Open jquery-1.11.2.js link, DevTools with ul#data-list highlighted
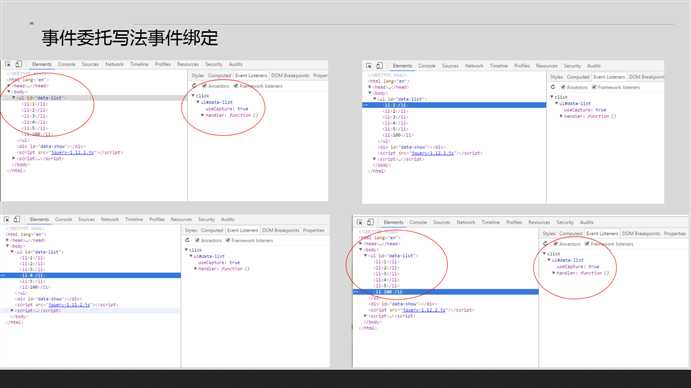 73,153
